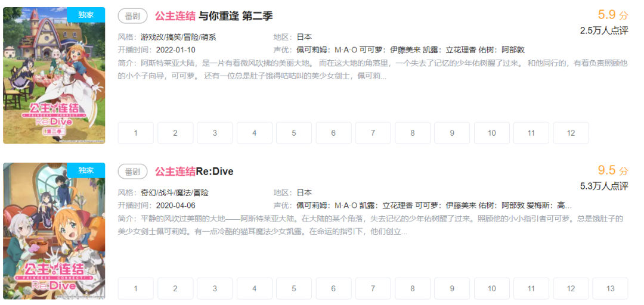The height and width of the screenshot is (305, 644).
Task: Play episode 5 of 与你重逢 第二季
Action: tap(293, 133)
